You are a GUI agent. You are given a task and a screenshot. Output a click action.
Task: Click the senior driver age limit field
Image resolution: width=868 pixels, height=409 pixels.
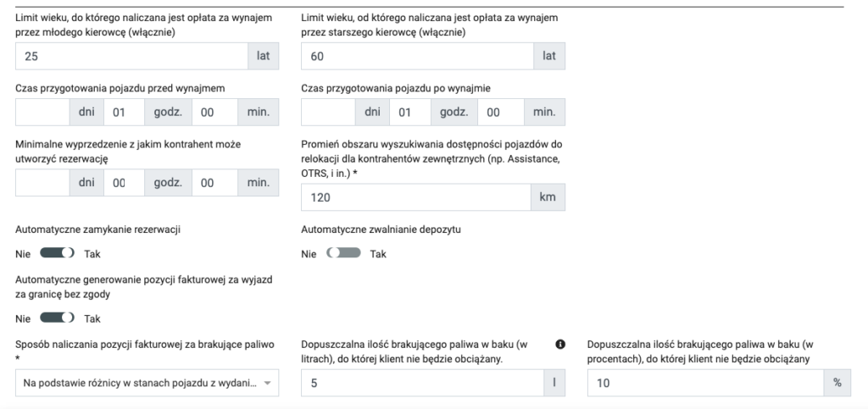[x=417, y=56]
